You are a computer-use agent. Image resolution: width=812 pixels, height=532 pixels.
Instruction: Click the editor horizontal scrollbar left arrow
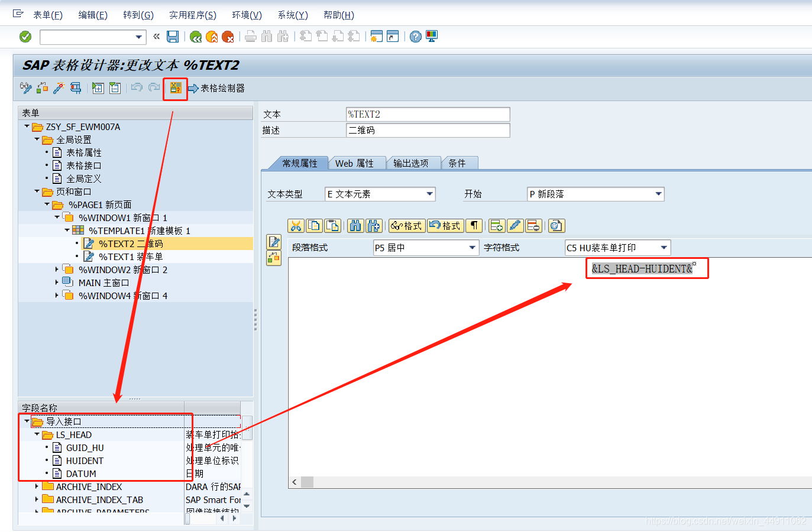click(295, 482)
